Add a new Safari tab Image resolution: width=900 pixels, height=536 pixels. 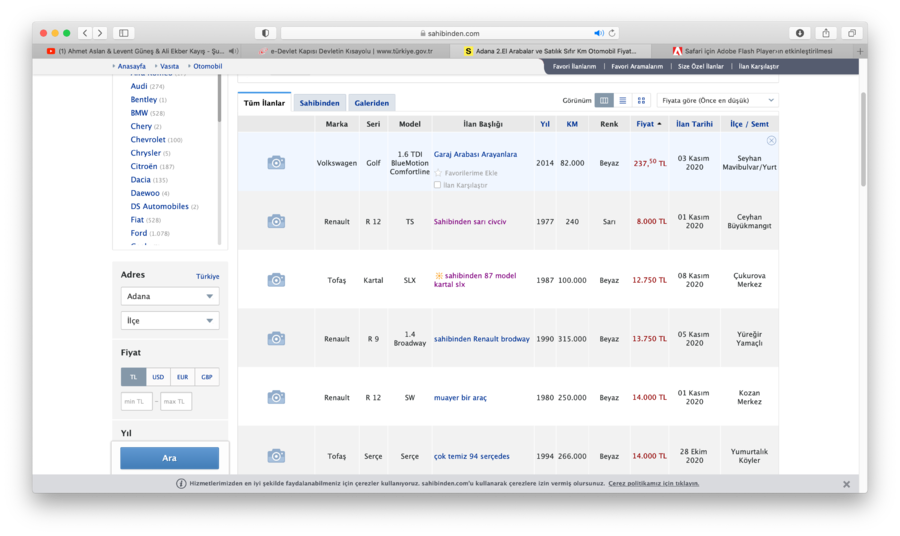coord(860,51)
